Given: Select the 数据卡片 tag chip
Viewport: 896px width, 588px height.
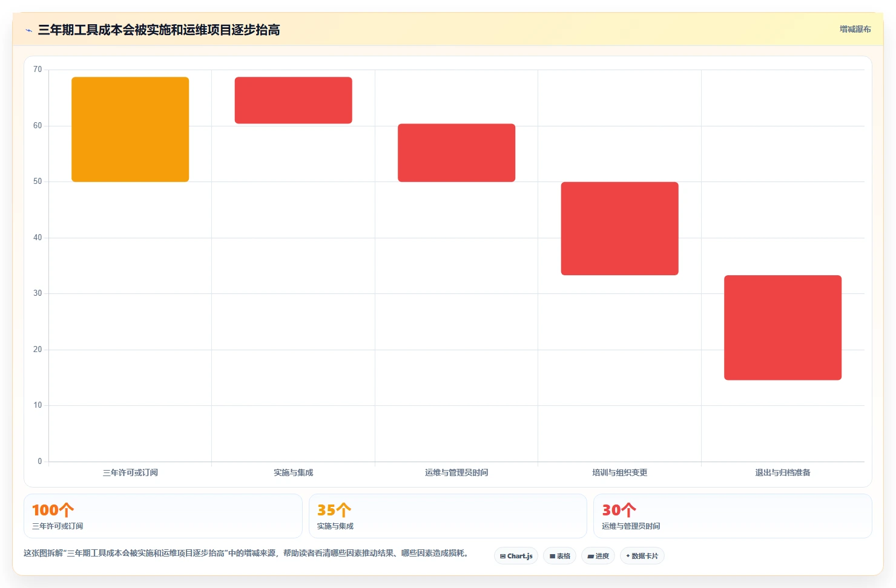Looking at the screenshot, I should pos(642,556).
